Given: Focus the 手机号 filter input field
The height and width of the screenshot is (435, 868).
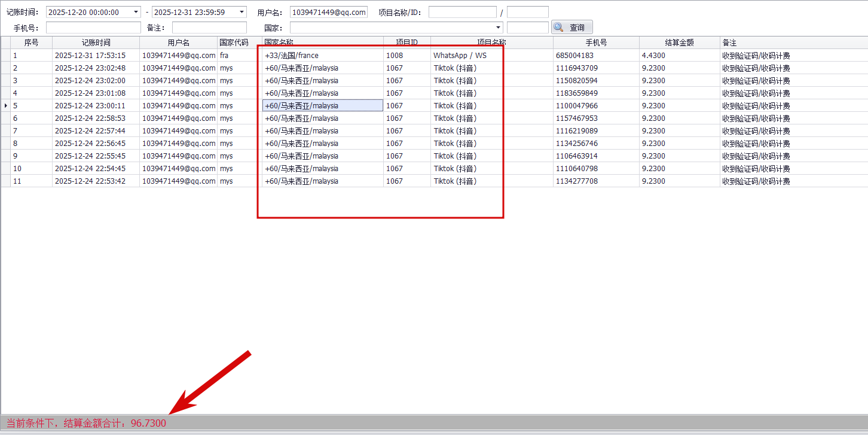Looking at the screenshot, I should (x=93, y=28).
